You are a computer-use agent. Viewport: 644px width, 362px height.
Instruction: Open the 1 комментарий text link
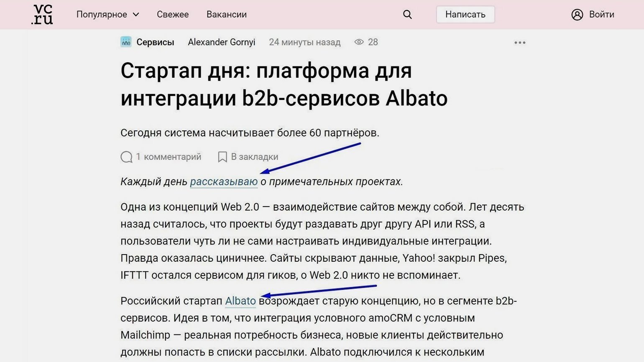point(169,157)
